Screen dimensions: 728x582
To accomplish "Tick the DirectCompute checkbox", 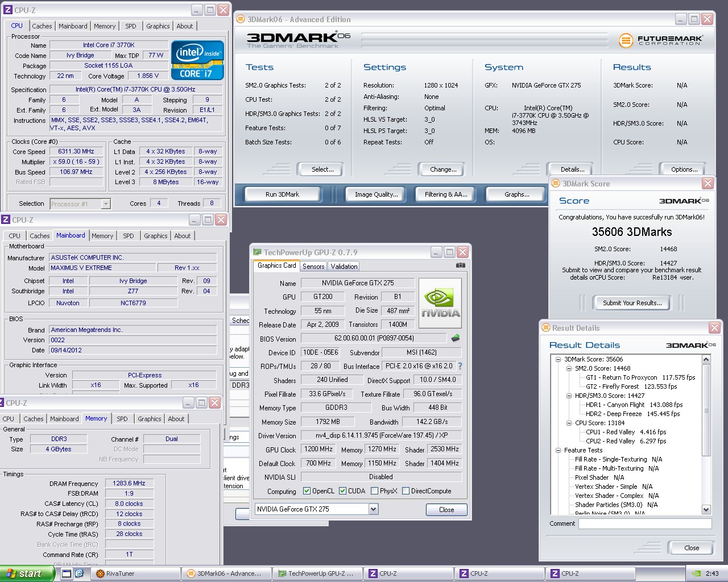I will tap(406, 491).
